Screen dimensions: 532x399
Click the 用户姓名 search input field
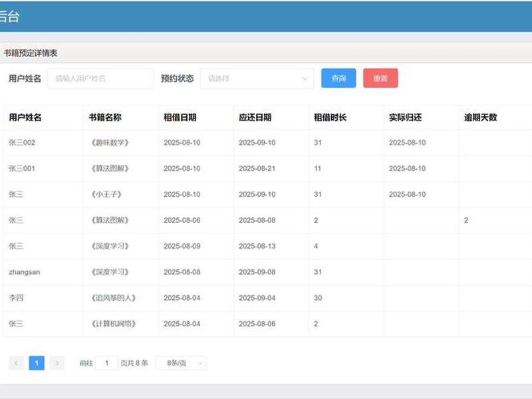pos(100,78)
